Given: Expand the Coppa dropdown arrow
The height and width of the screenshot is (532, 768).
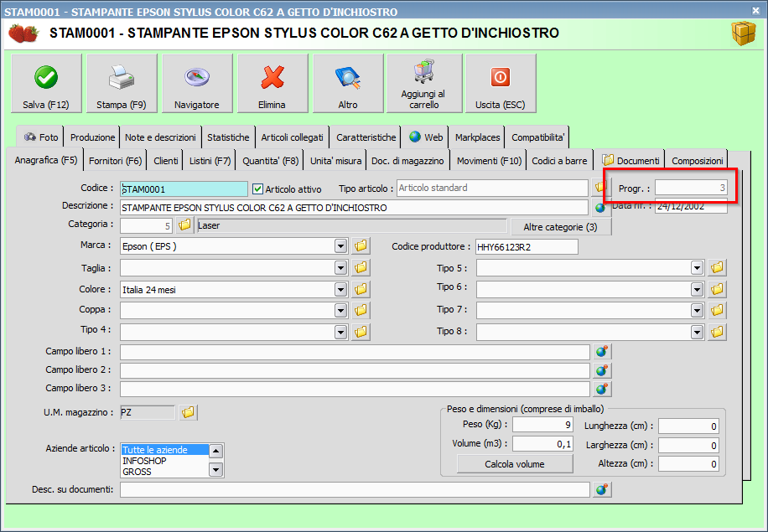Looking at the screenshot, I should click(341, 310).
